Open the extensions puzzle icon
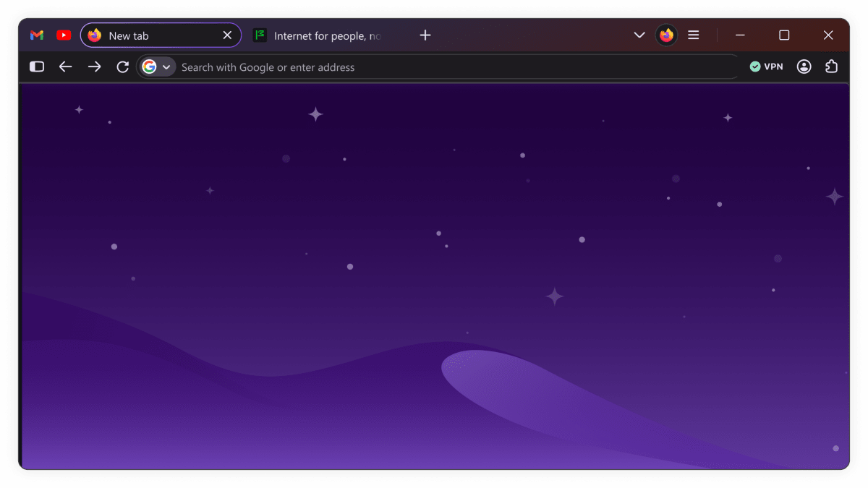Screen dimensions: 868x488 click(832, 67)
